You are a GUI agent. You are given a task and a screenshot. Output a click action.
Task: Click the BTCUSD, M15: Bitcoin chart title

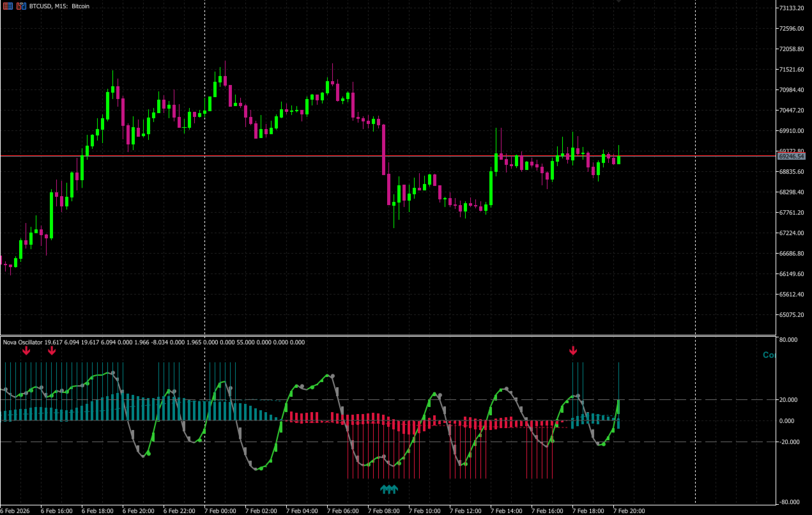(x=59, y=6)
